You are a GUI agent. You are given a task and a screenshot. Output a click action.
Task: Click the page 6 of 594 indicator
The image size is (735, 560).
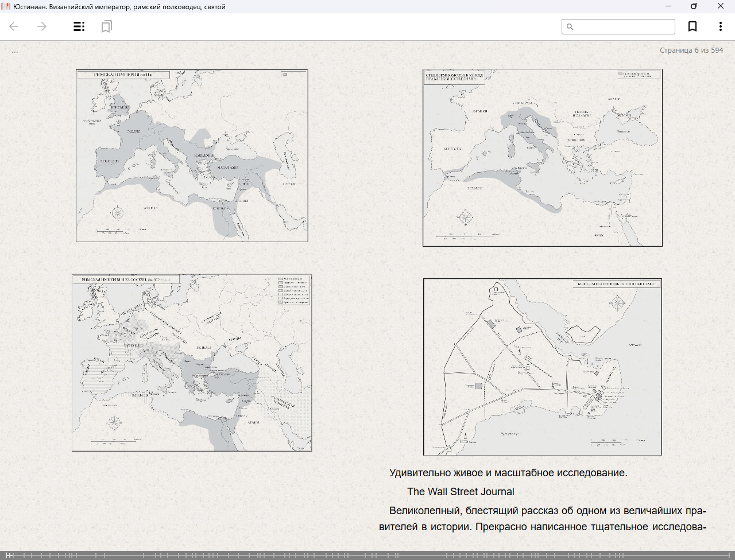point(691,50)
